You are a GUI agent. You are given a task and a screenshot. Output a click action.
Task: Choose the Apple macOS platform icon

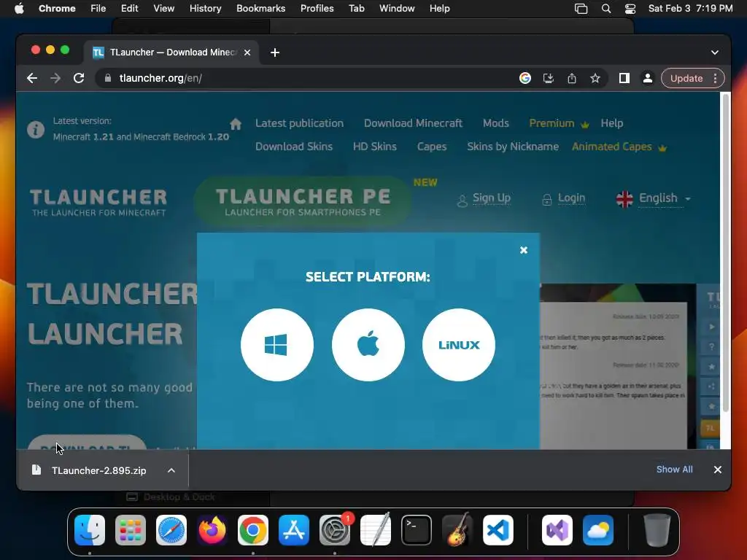368,345
